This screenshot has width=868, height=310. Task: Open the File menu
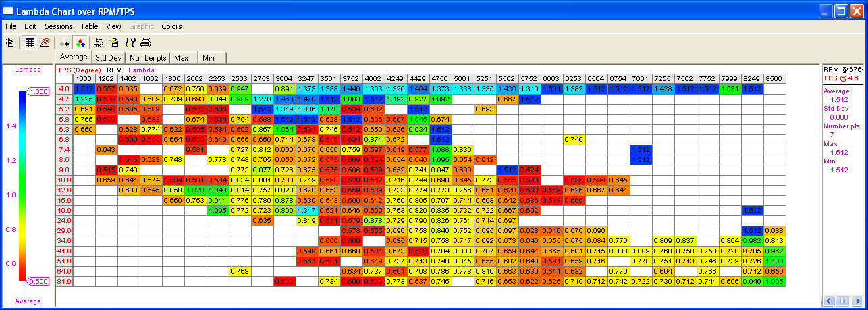[11, 26]
